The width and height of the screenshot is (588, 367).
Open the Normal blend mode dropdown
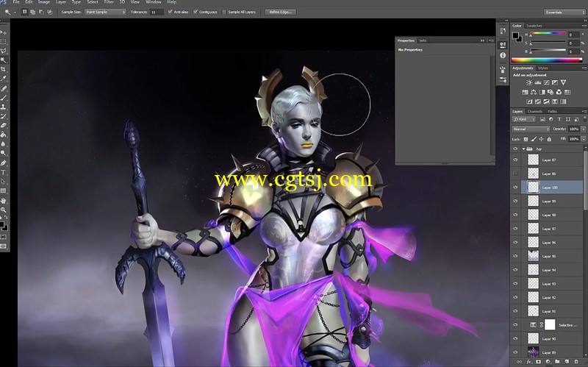pyautogui.click(x=531, y=129)
